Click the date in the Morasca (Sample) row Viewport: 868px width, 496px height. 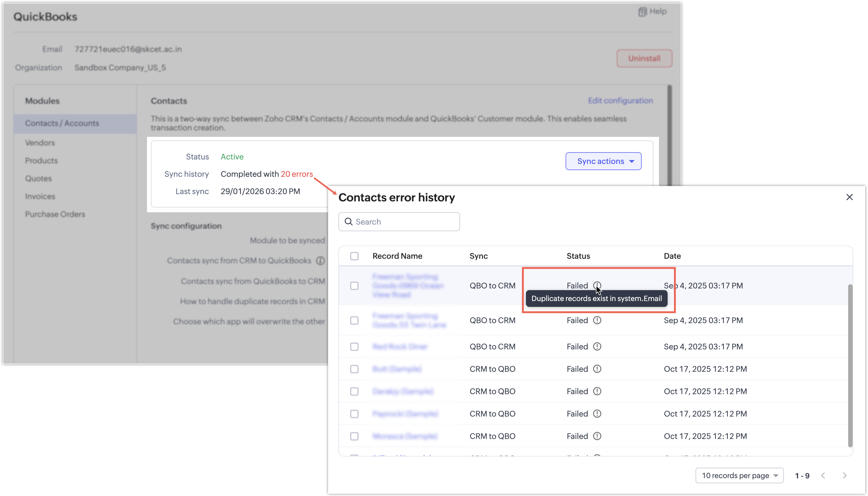(x=705, y=437)
